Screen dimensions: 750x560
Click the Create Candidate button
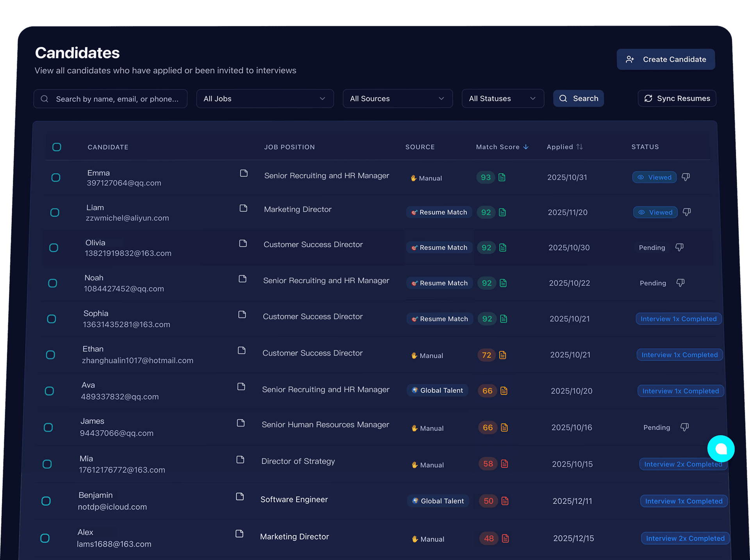(666, 59)
